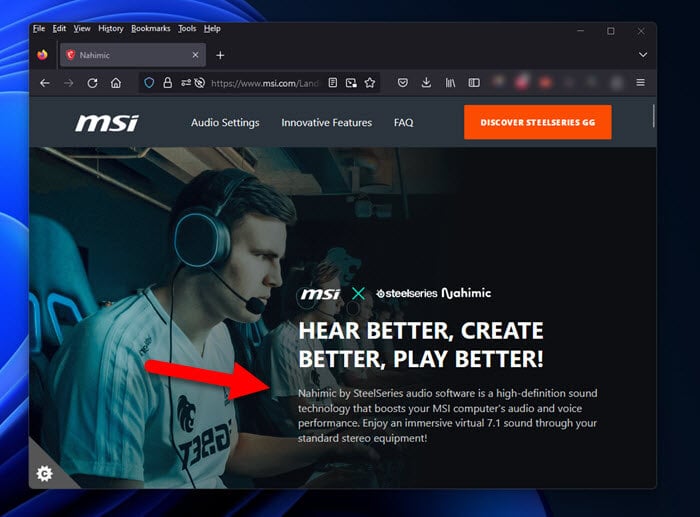Bookmark this page with the star icon
The width and height of the screenshot is (700, 517).
(x=370, y=83)
